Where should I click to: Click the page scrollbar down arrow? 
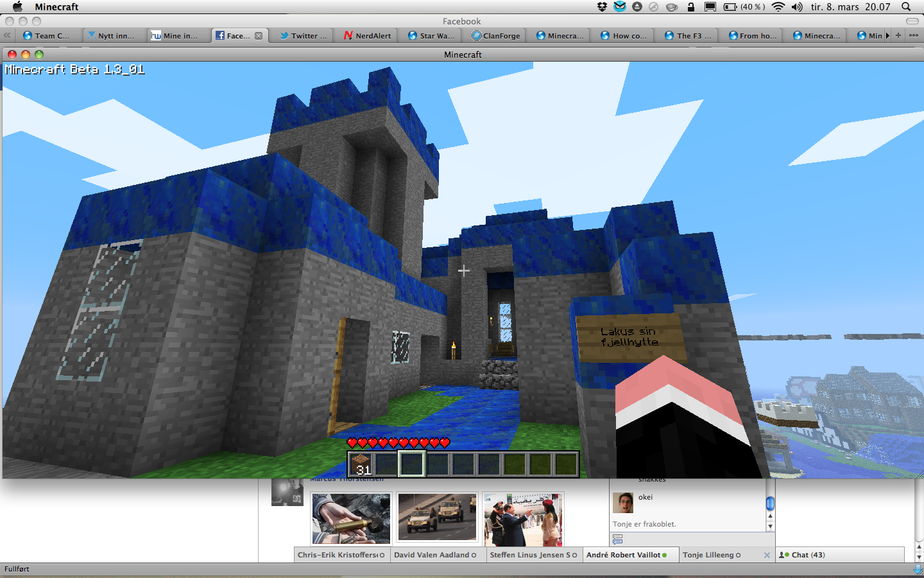pyautogui.click(x=919, y=557)
